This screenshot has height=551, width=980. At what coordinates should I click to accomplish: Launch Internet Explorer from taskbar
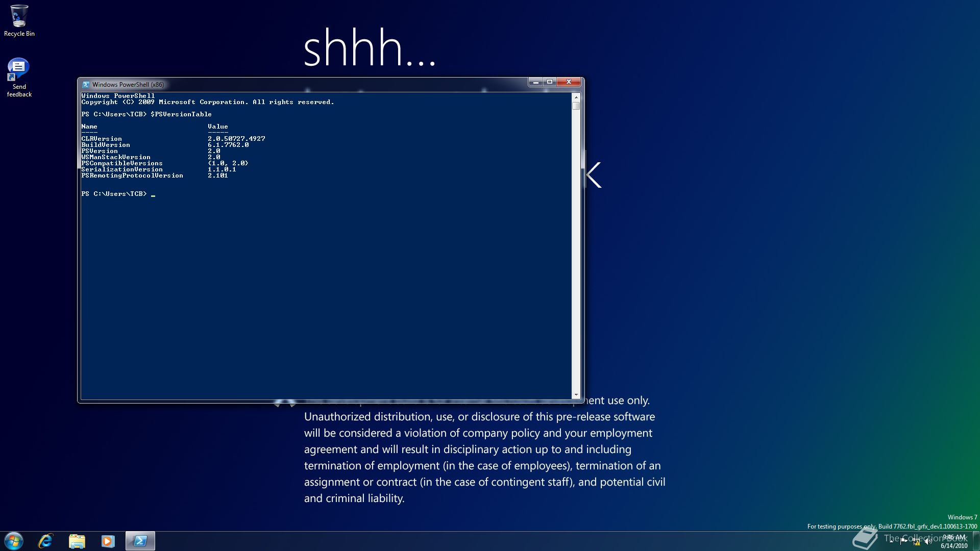point(46,541)
